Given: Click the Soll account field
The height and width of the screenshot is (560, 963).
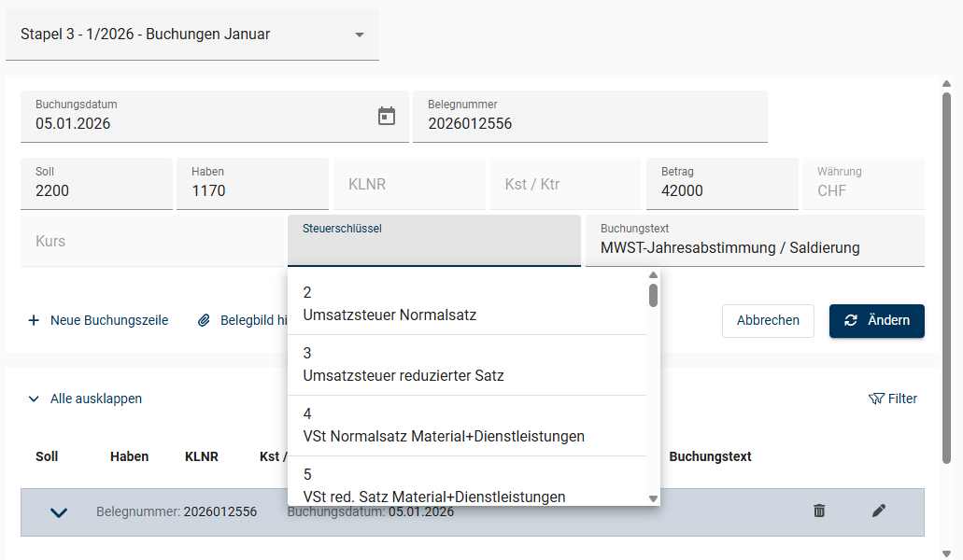Looking at the screenshot, I should (96, 190).
